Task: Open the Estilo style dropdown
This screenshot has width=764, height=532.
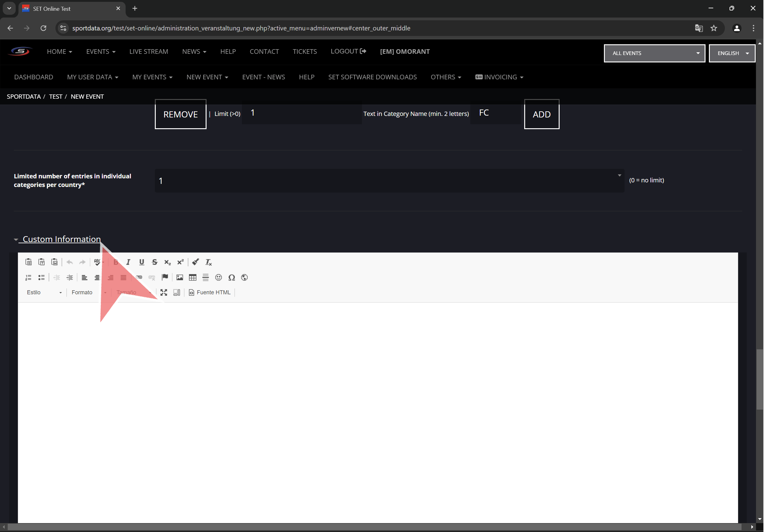Action: pos(44,292)
